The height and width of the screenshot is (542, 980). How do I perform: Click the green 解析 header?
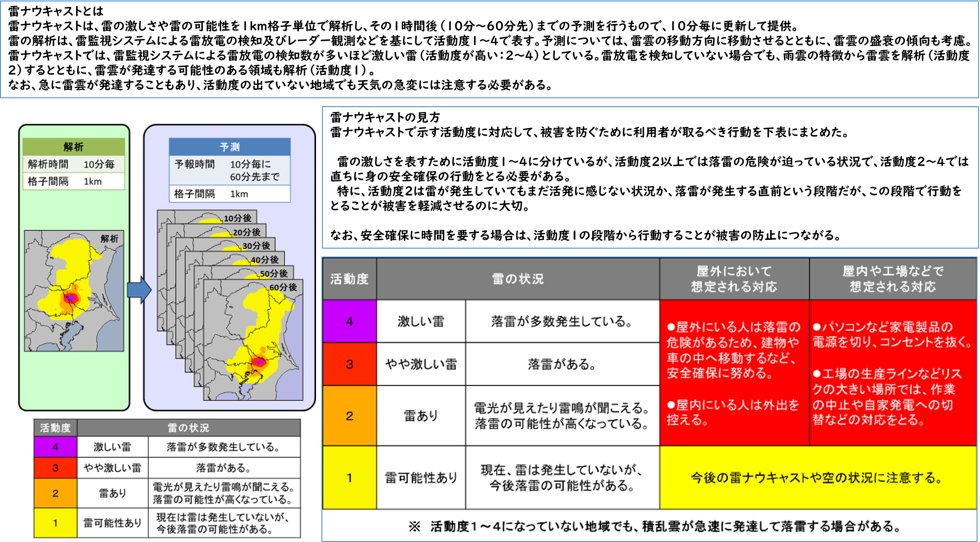tap(74, 146)
